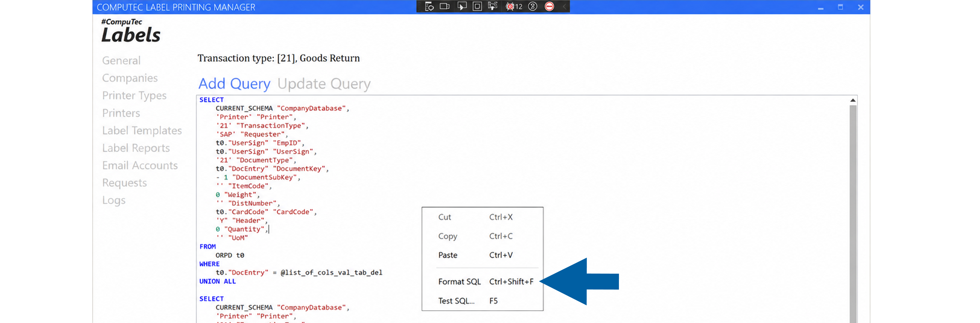Toggle the display layout adorners square icon
Image resolution: width=980 pixels, height=323 pixels.
click(x=477, y=6)
